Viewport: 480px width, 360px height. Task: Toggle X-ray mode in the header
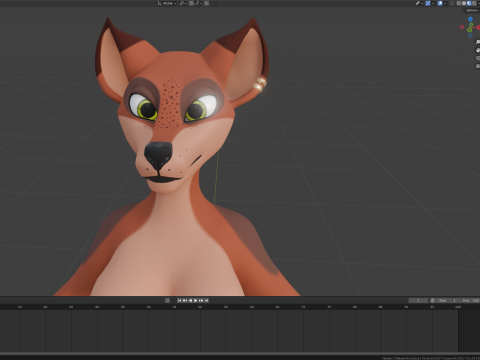click(x=452, y=3)
